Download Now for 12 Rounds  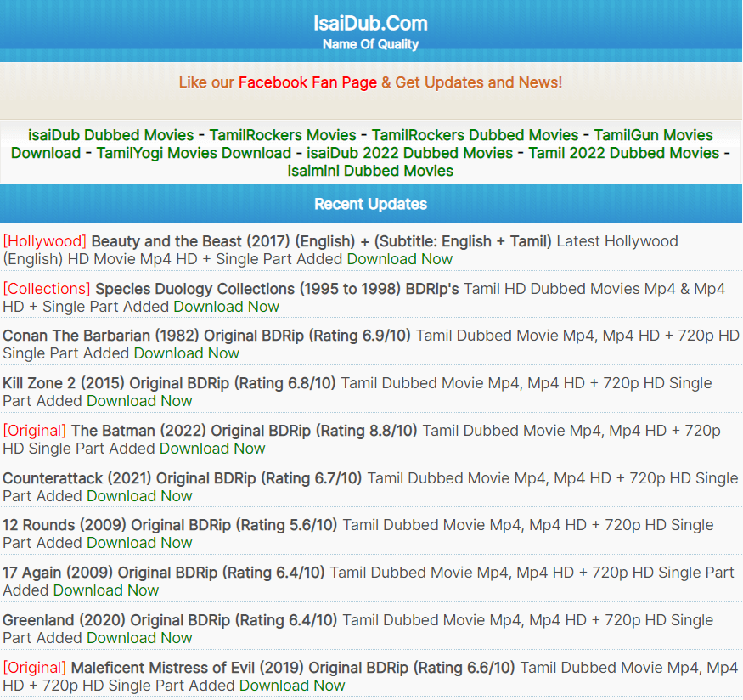tap(139, 543)
